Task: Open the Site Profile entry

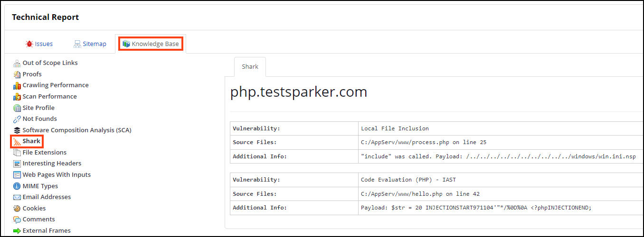Action: pyautogui.click(x=38, y=108)
